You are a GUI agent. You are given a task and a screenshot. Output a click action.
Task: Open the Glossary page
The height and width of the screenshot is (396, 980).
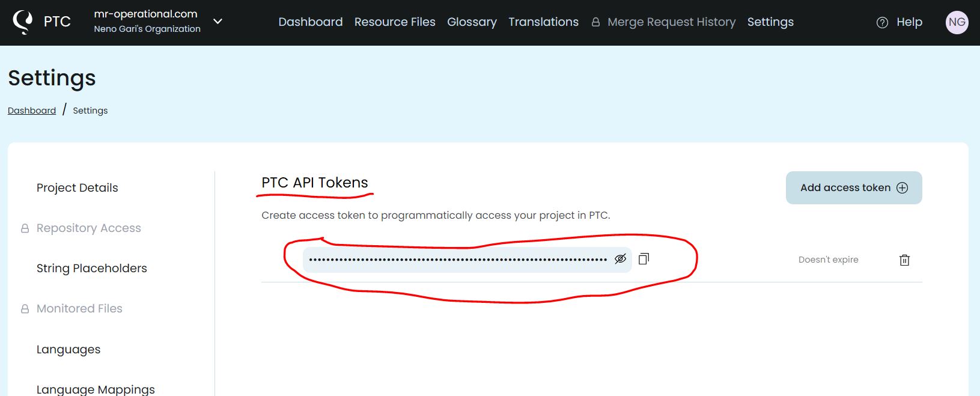pyautogui.click(x=472, y=22)
